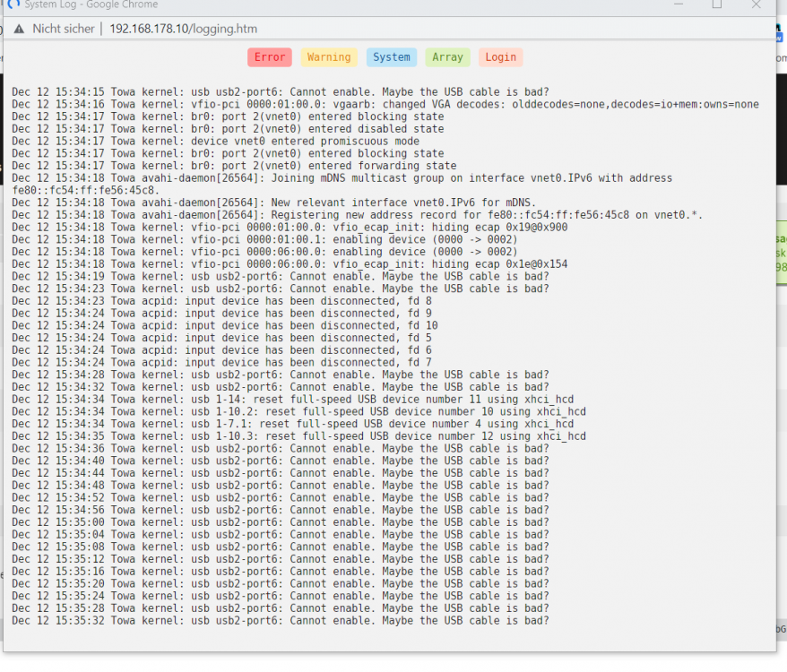
Task: Filter log by System button
Action: pos(392,57)
